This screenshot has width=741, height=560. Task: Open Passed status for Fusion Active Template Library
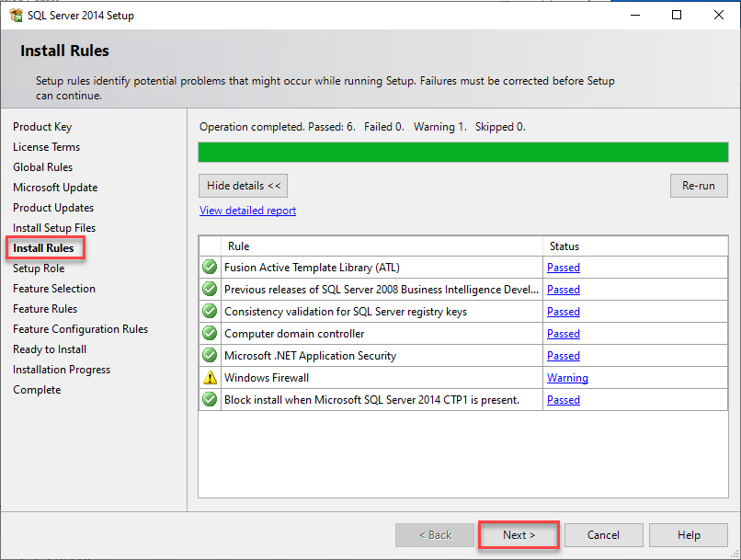(x=564, y=268)
